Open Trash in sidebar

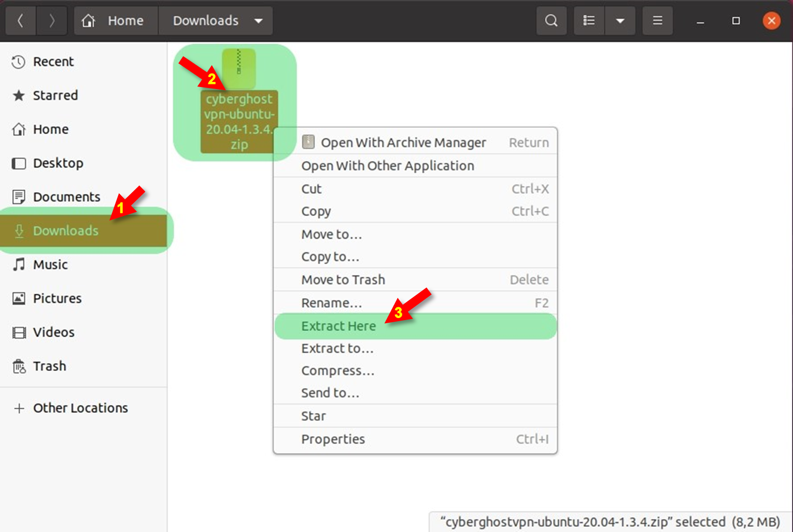[x=83, y=366]
